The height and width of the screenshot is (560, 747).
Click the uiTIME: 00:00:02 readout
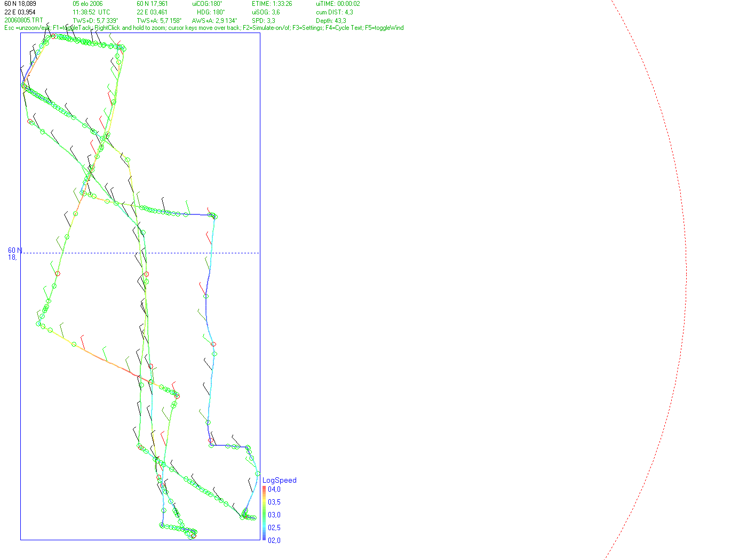(x=338, y=4)
